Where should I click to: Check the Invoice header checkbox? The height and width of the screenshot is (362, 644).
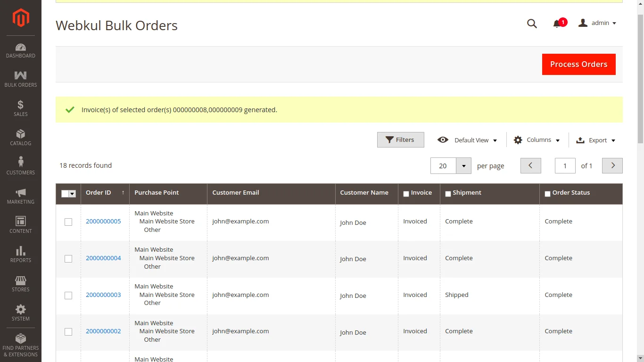point(406,194)
